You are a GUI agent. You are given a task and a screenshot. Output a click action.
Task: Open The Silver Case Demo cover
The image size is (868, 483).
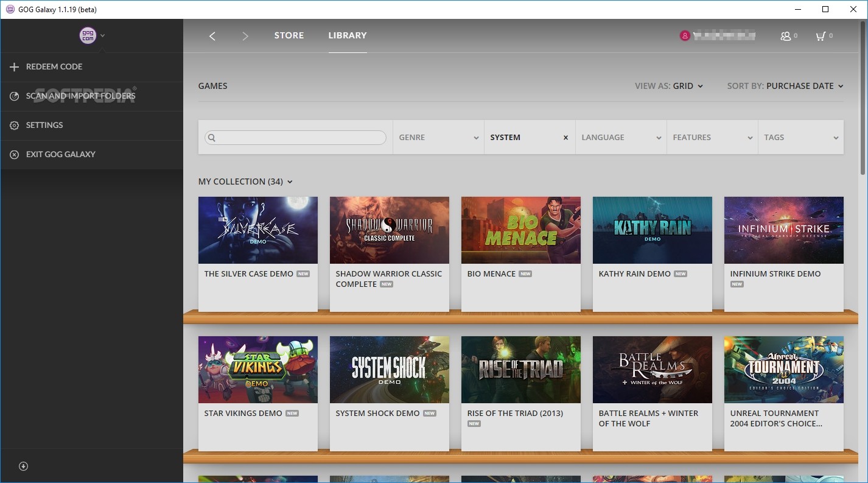point(258,230)
